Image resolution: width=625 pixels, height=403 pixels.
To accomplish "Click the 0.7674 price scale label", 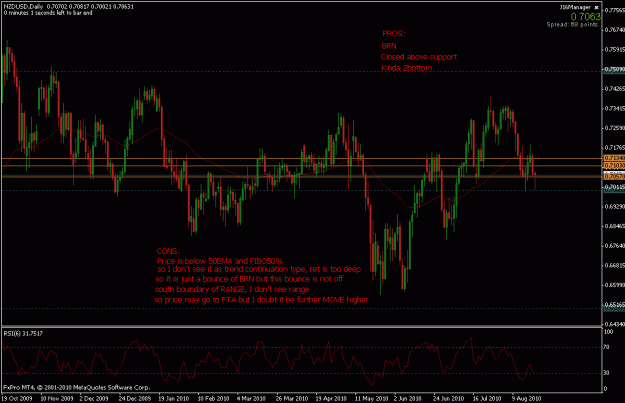I will (615, 30).
